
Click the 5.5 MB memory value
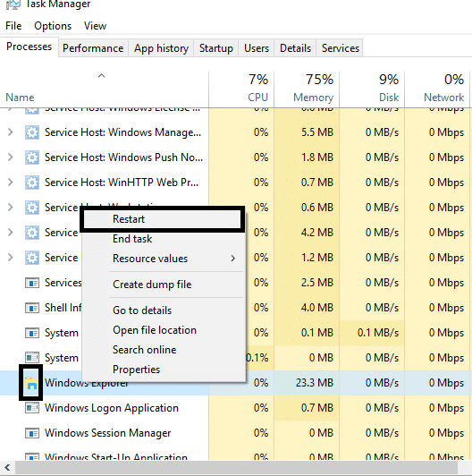click(317, 132)
